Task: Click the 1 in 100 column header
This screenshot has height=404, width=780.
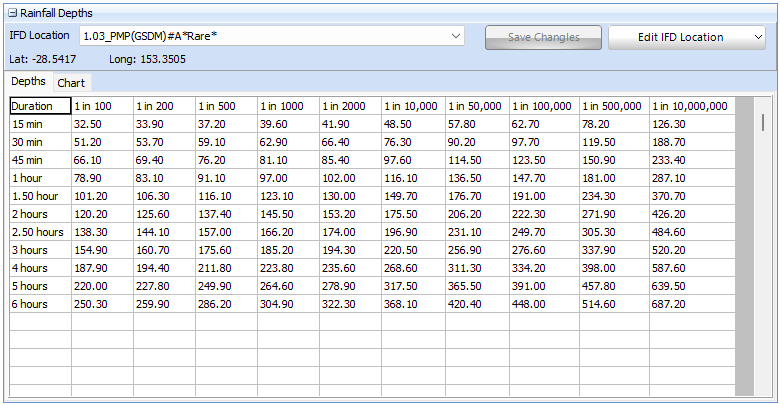Action: (101, 105)
